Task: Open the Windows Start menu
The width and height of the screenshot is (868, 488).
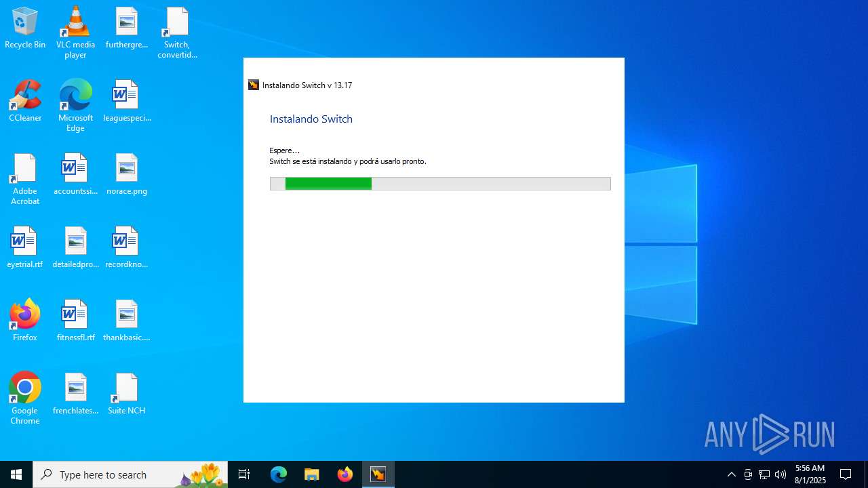Action: [x=16, y=474]
